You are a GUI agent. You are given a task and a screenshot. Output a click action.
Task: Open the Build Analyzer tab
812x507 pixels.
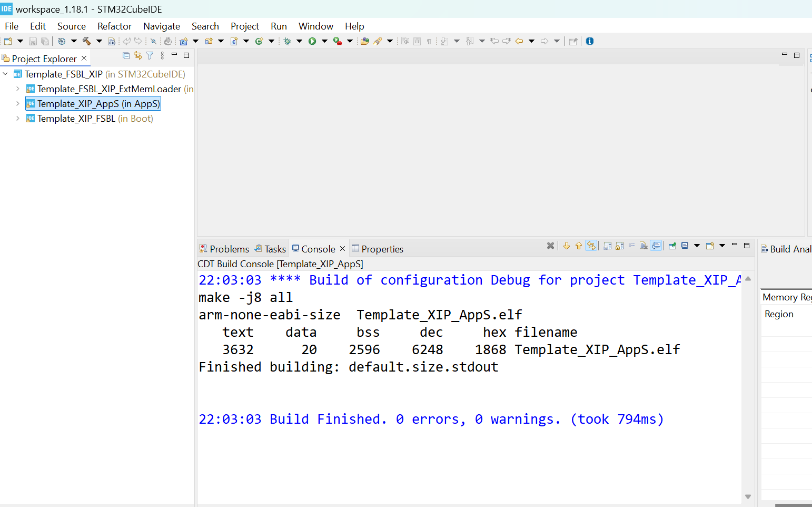coord(786,249)
